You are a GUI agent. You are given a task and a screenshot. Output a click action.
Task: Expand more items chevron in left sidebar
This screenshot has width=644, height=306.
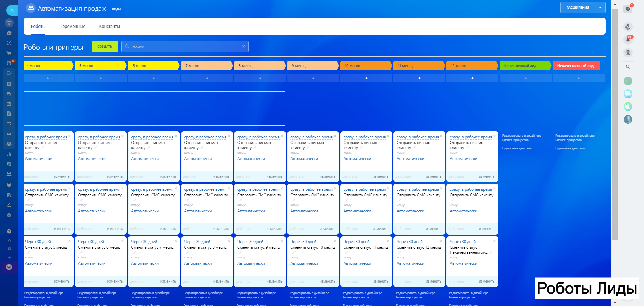(x=9, y=215)
